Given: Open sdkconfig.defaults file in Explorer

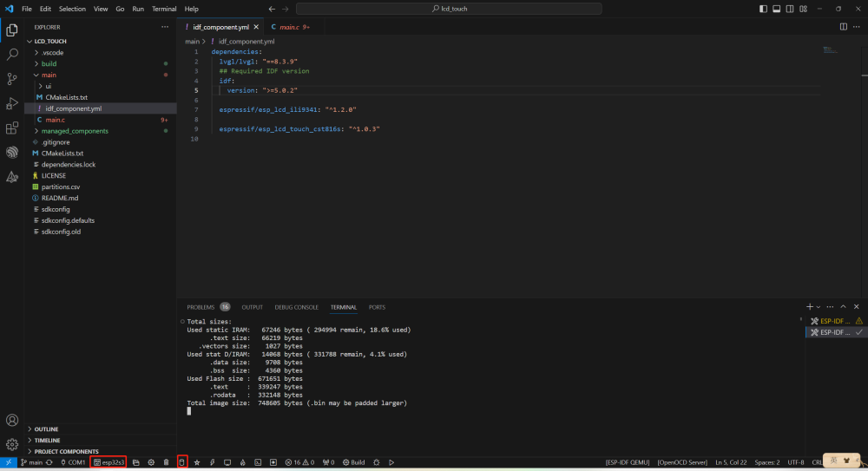Looking at the screenshot, I should [67, 220].
